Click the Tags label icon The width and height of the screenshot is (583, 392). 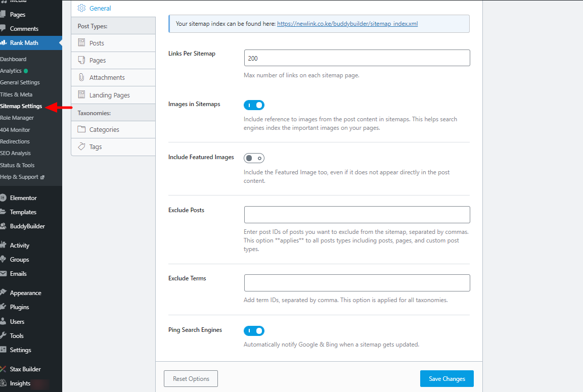click(x=81, y=146)
